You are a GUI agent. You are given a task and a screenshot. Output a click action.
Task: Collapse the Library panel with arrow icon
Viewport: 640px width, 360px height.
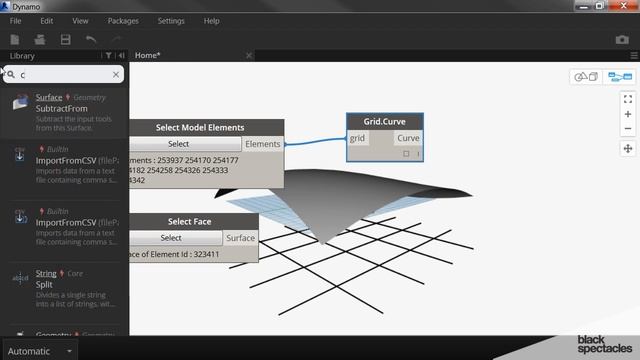click(x=122, y=56)
